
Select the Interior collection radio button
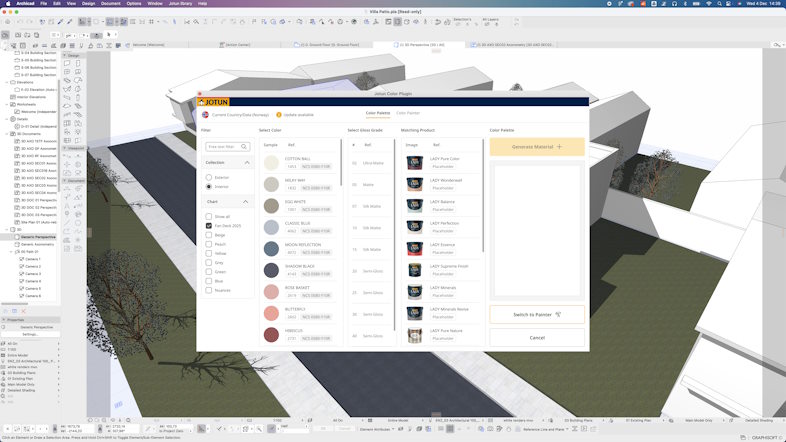(x=209, y=186)
